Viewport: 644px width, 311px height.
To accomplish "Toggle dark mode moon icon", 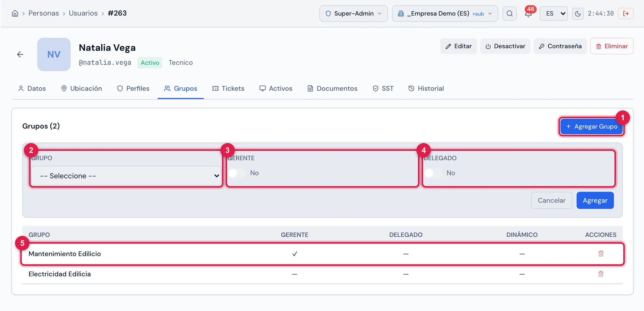I will point(578,13).
